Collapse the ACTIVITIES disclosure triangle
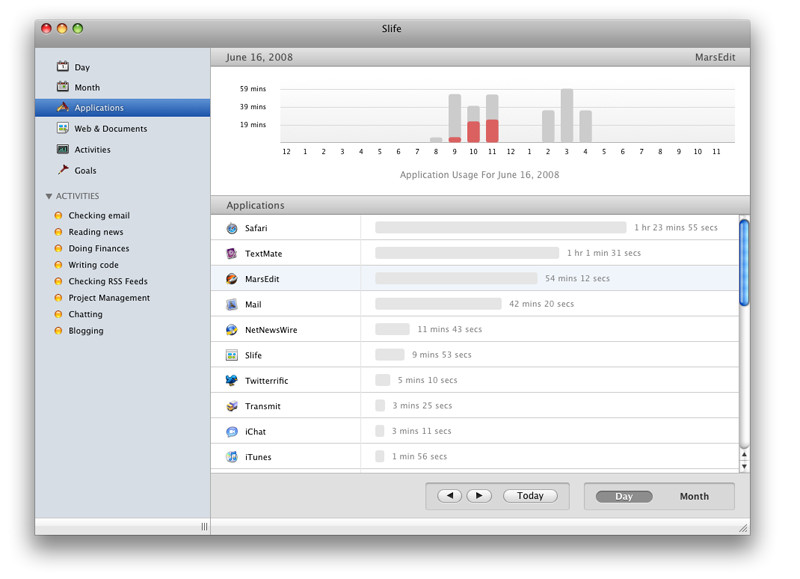Viewport: 800px width, 579px height. tap(48, 196)
